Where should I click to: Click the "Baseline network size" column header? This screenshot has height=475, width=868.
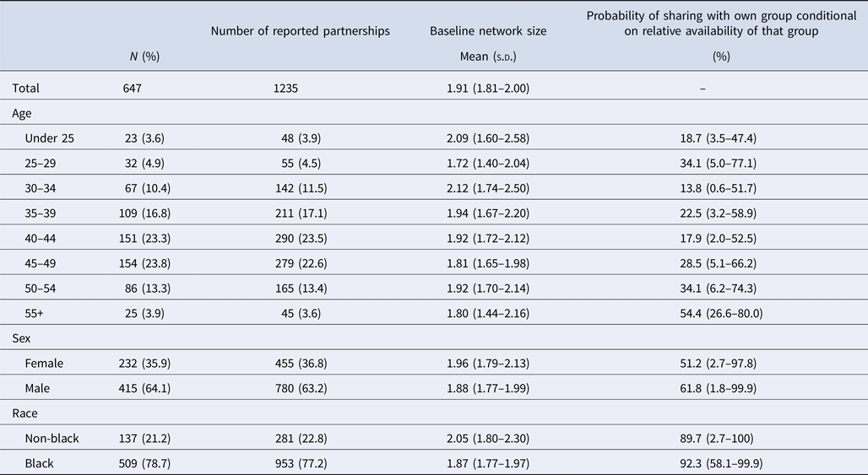pos(488,31)
